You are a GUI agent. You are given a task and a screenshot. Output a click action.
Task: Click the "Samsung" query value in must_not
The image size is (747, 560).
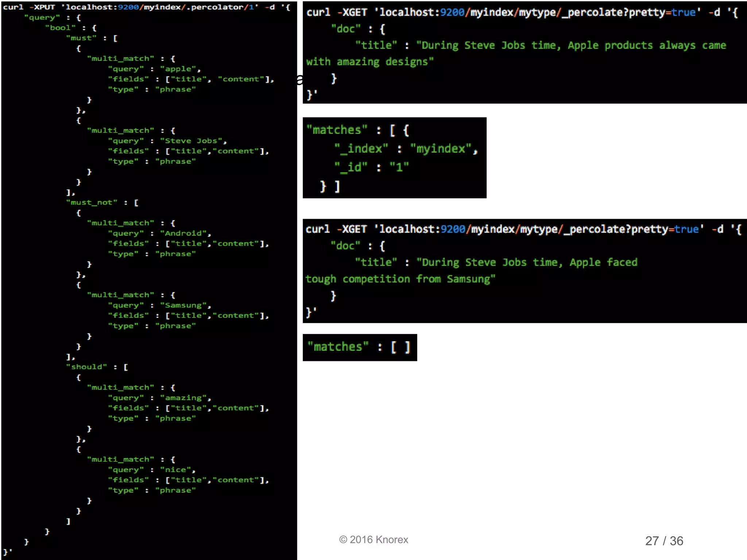(x=183, y=305)
